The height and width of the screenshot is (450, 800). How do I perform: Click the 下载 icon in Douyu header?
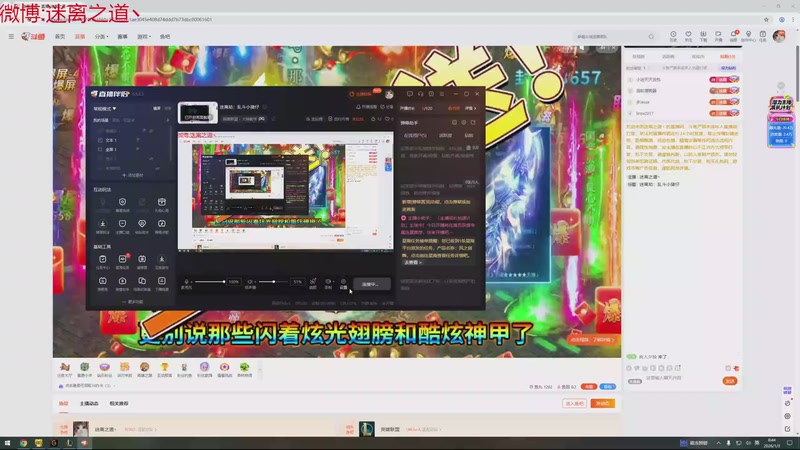(703, 36)
